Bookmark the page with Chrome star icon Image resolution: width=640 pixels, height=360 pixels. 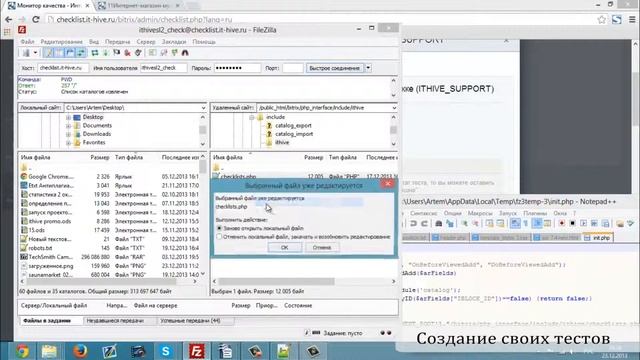(602, 20)
